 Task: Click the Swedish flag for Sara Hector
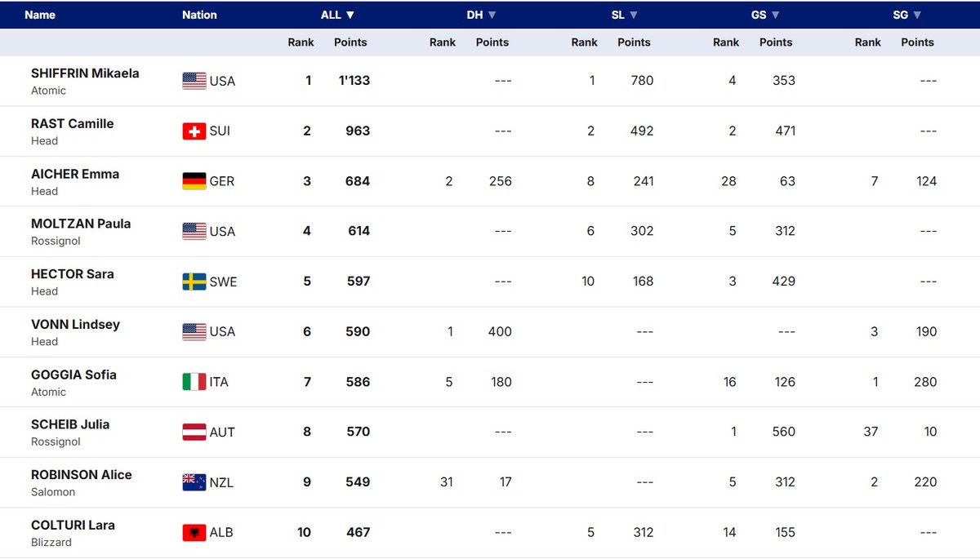pyautogui.click(x=194, y=282)
